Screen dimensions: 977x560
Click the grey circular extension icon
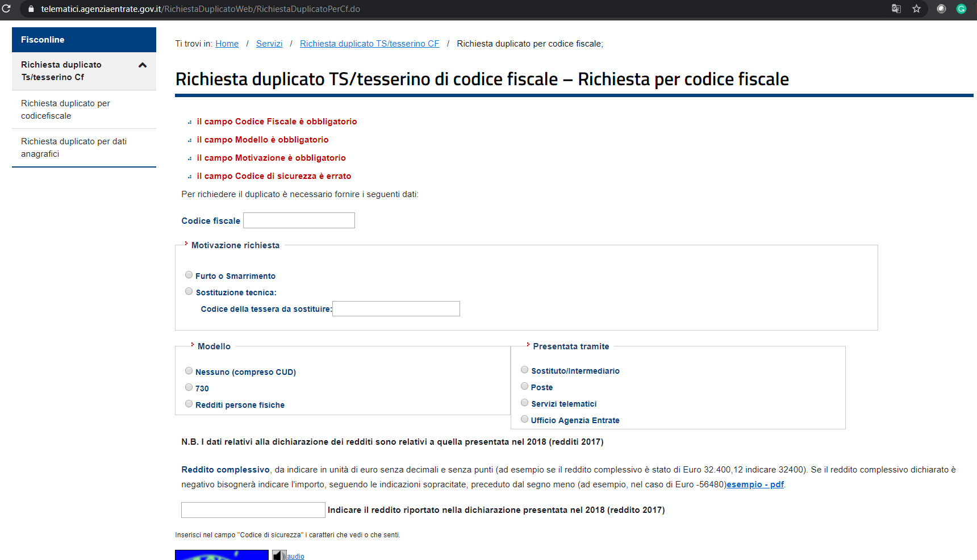click(x=941, y=9)
